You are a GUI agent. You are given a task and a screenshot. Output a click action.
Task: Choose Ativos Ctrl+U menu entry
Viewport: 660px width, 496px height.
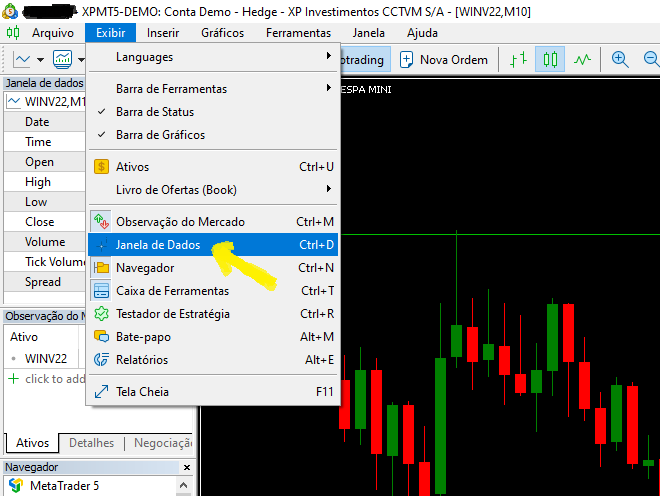(x=213, y=167)
